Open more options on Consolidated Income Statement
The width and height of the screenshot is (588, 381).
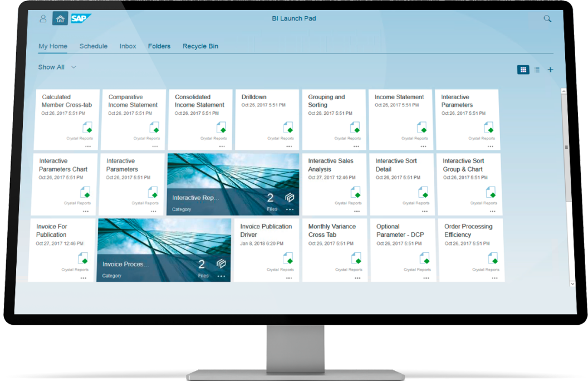coord(222,146)
